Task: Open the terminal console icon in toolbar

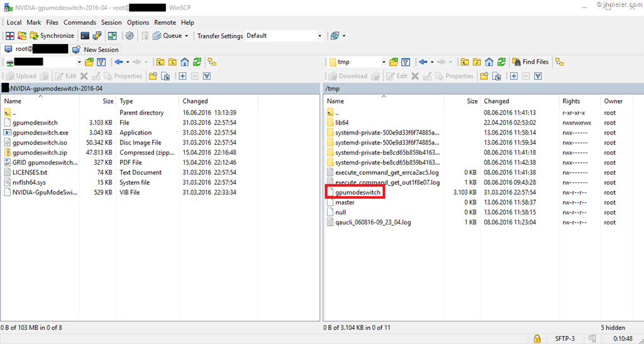Action: point(84,36)
